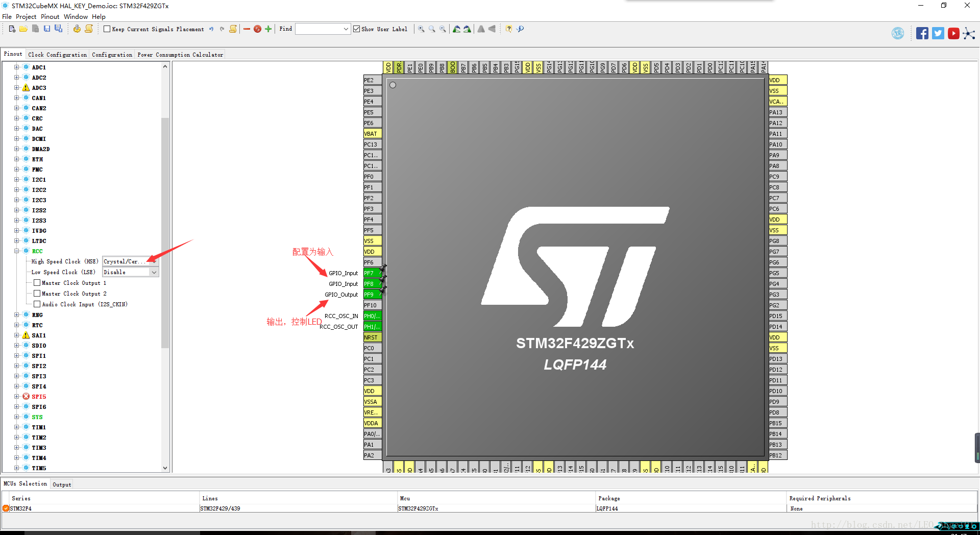
Task: Click the green PF9 pin
Action: point(373,295)
